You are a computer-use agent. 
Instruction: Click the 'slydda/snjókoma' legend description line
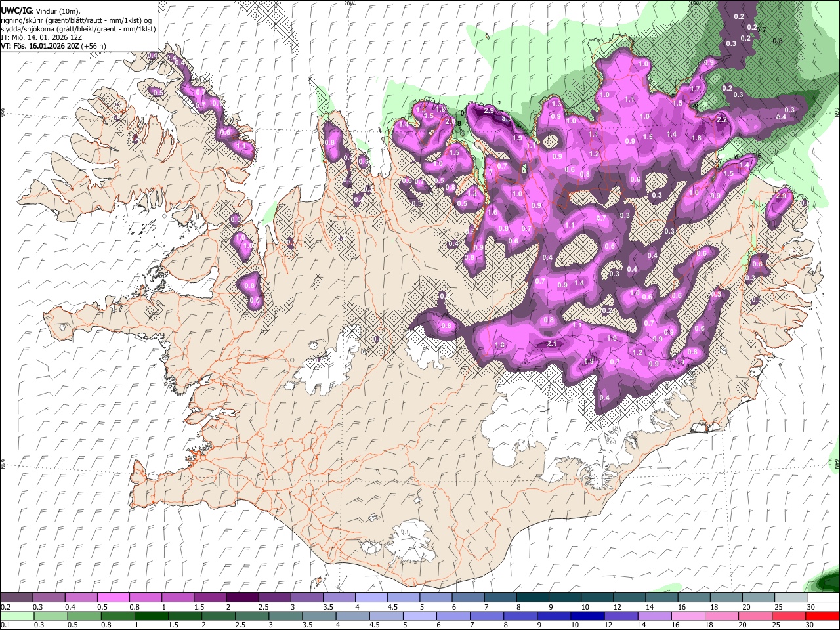click(78, 29)
